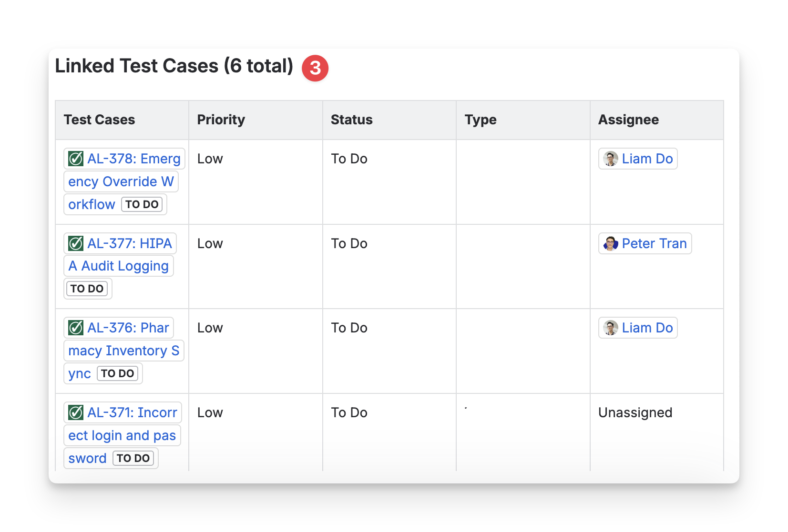Click the TO DO badge on AL-378
The image size is (788, 532).
click(142, 204)
